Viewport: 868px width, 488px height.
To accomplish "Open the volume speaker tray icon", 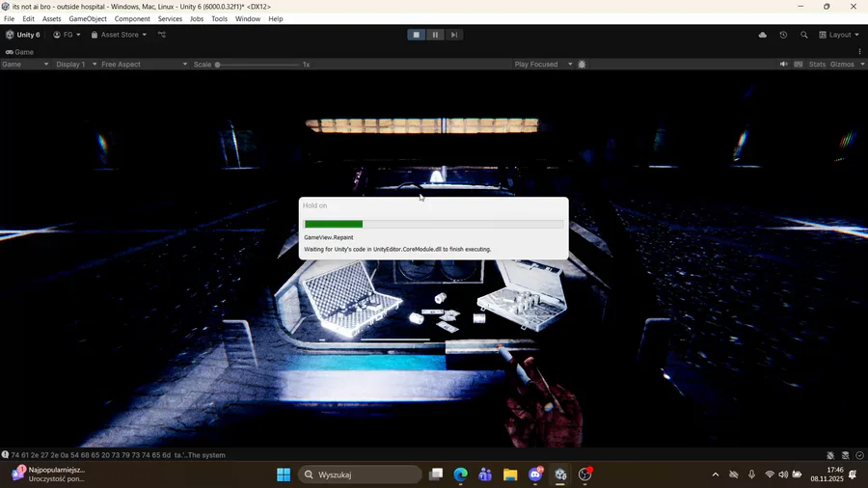I will click(783, 474).
